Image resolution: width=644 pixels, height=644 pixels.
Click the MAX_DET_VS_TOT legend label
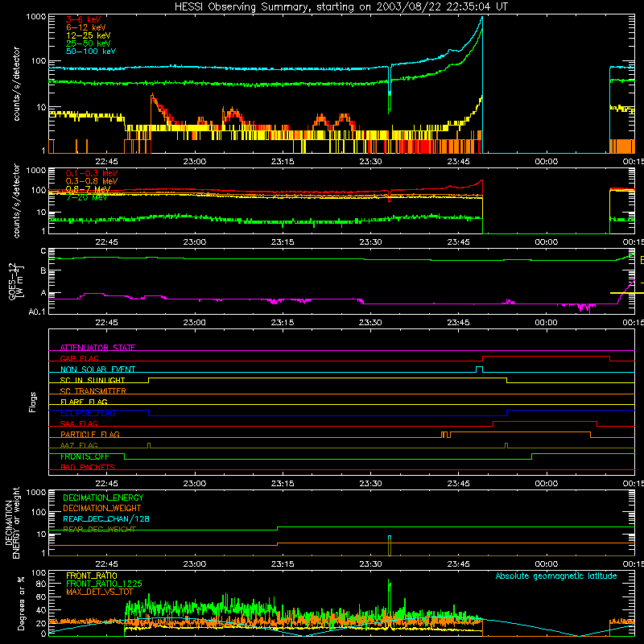tap(100, 592)
